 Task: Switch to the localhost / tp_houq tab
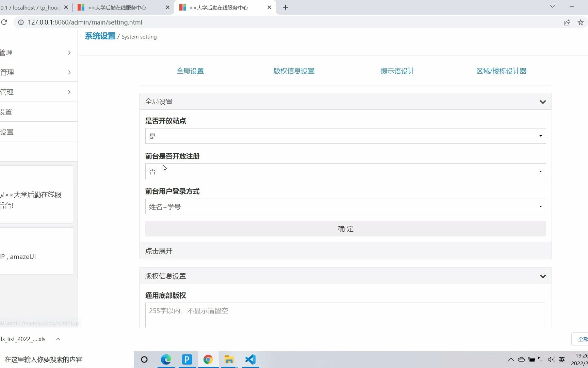(x=31, y=7)
